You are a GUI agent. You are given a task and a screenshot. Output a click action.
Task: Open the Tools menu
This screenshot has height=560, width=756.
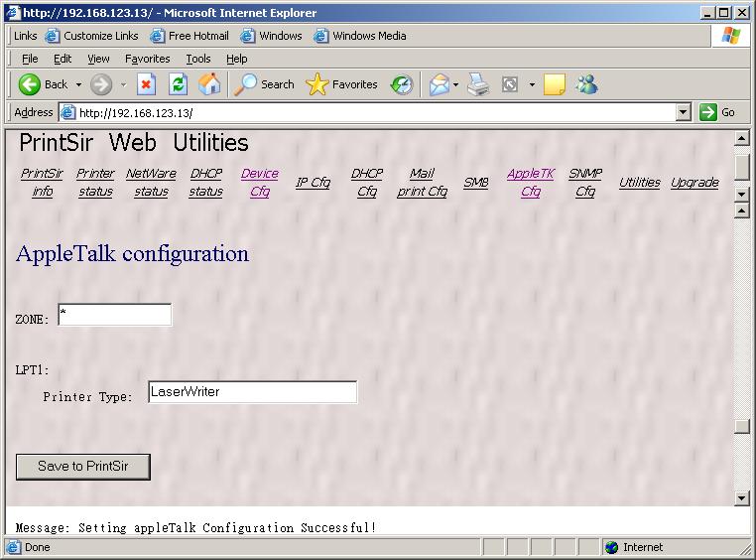point(198,59)
